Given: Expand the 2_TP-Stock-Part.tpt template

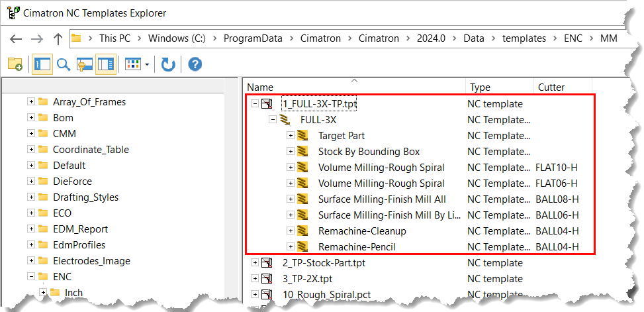Looking at the screenshot, I should point(255,263).
